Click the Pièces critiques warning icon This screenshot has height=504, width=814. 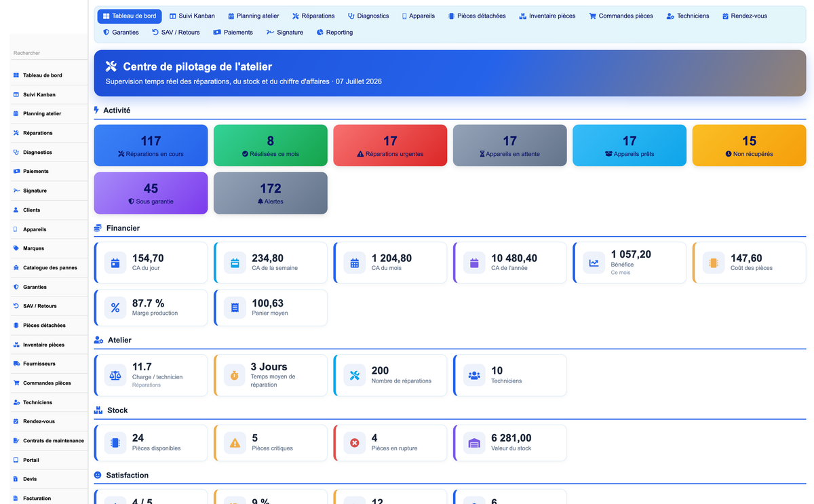tap(235, 443)
